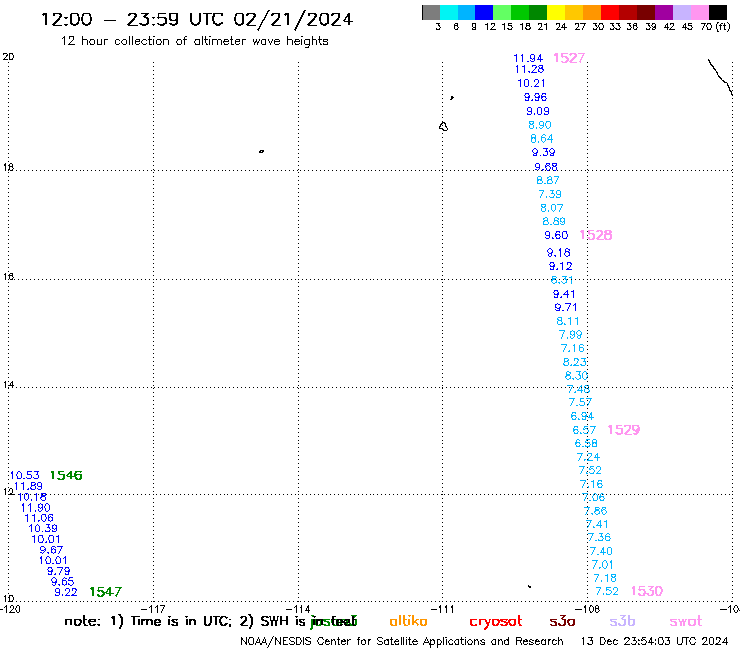Click the wave height reading 8.89
Screen dimensions: 740x650
(x=554, y=221)
